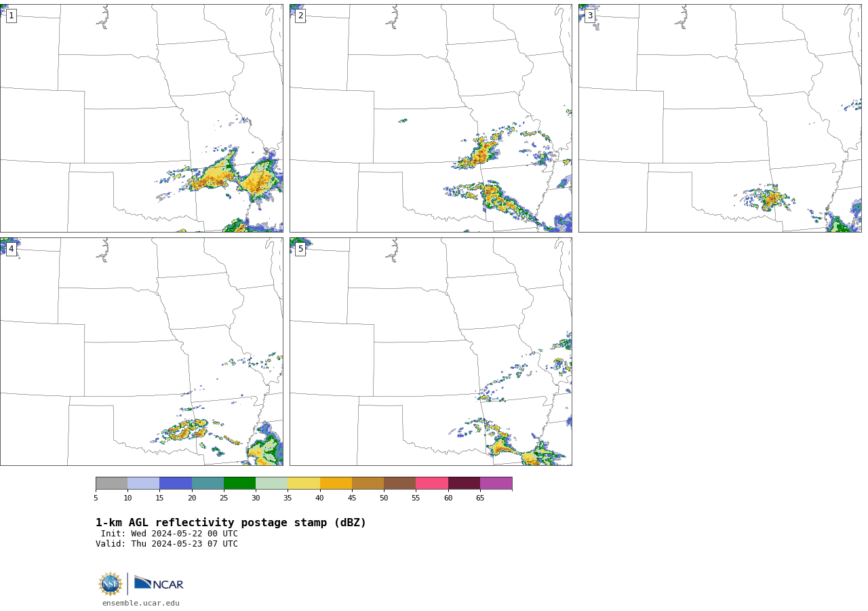Click the panel number 3 label
The width and height of the screenshot is (868, 611).
point(589,16)
